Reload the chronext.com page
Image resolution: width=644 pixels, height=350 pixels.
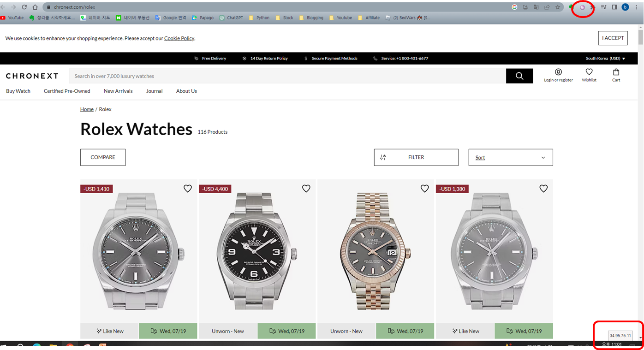[24, 7]
